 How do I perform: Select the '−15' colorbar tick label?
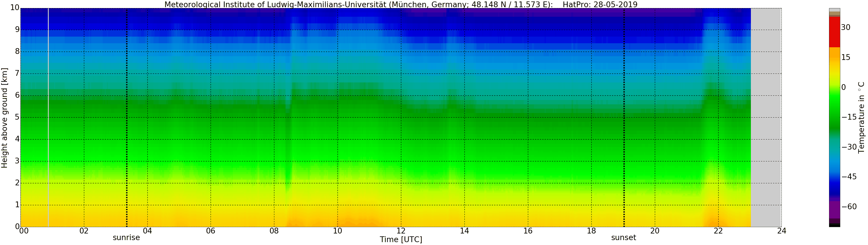(849, 117)
